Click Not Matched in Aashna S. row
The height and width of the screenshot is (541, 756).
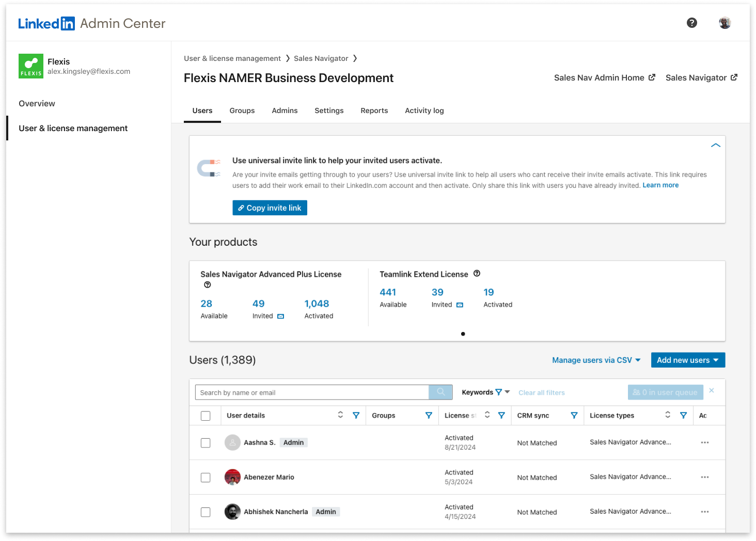point(537,443)
